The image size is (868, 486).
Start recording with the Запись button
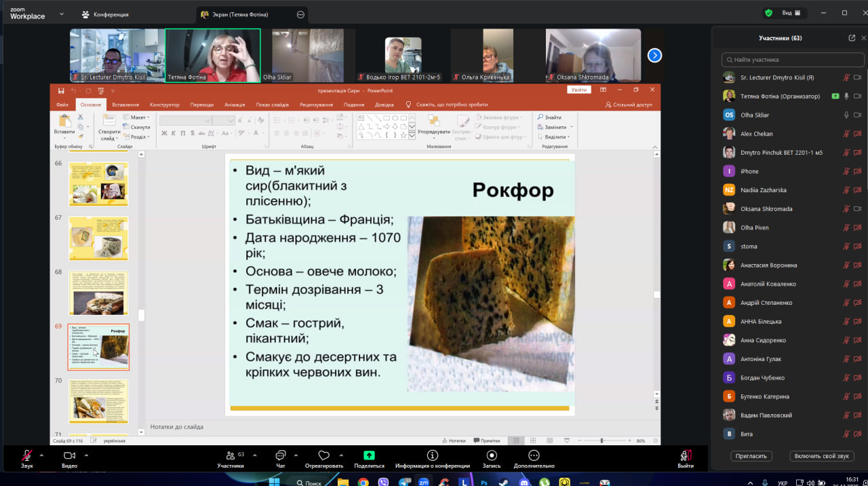click(x=492, y=455)
